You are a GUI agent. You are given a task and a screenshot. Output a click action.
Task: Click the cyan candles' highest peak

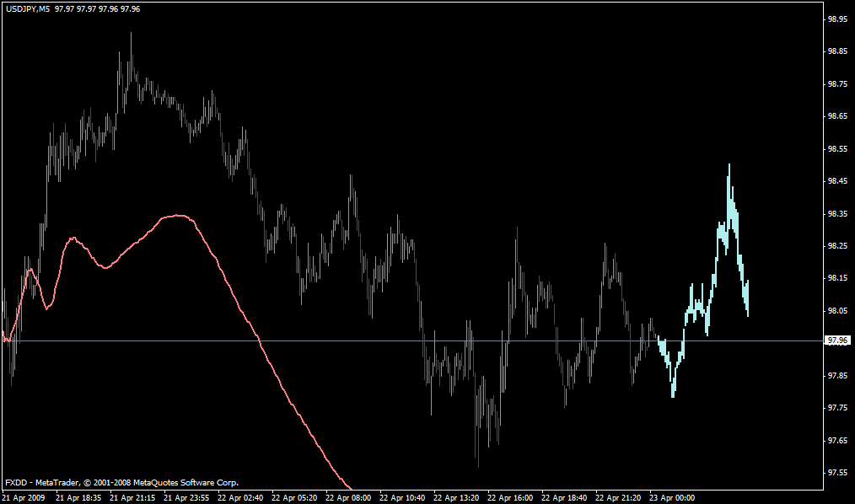729,167
